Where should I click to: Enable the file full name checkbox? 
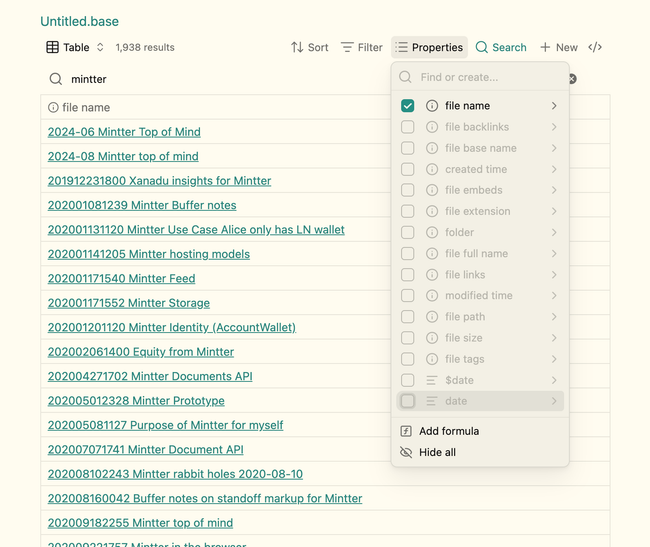407,253
